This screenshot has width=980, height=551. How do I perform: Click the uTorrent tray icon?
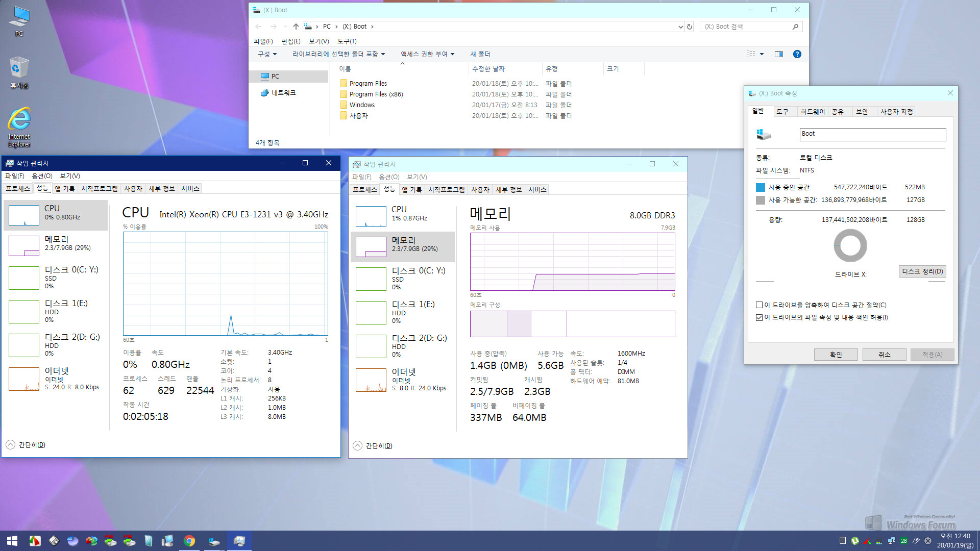855,541
